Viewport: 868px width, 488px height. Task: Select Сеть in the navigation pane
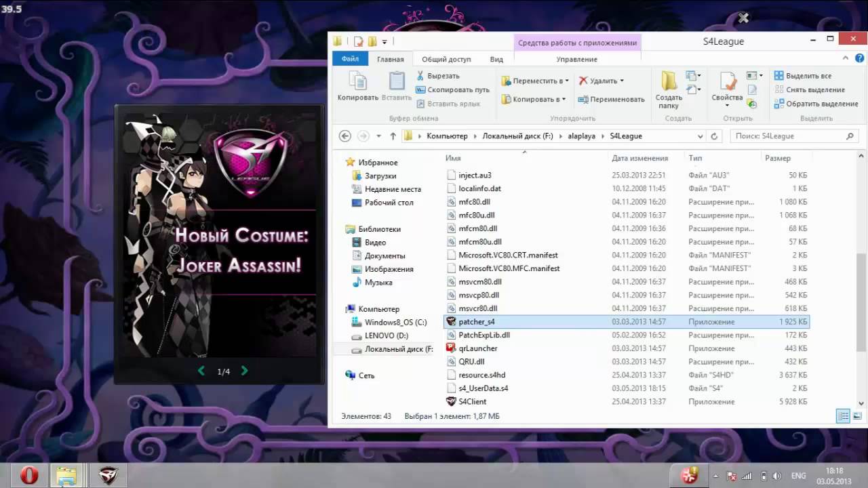point(366,375)
